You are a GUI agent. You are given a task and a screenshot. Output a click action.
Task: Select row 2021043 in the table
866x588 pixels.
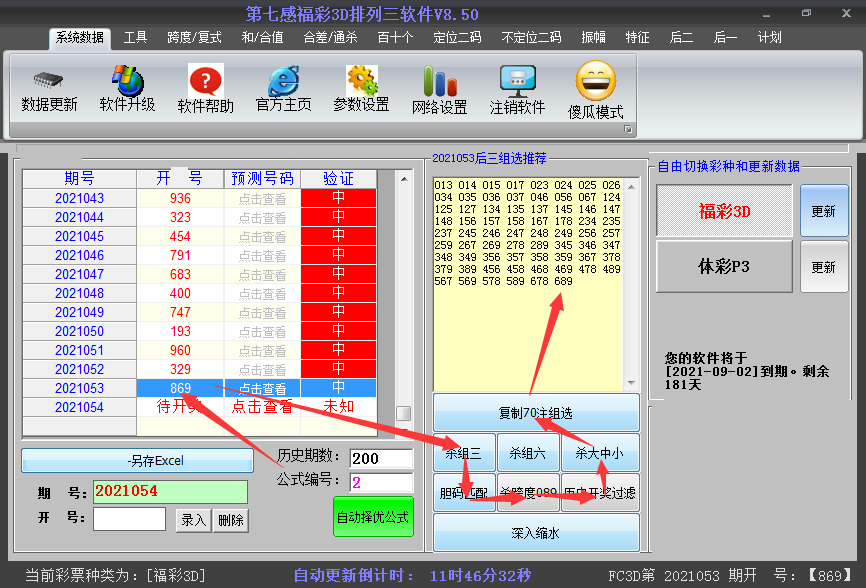[x=200, y=198]
